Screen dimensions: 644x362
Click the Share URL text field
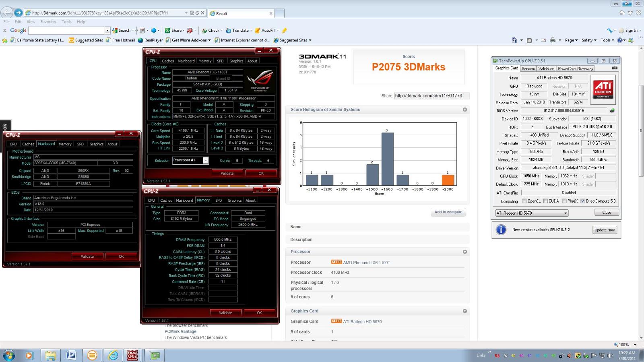tap(432, 95)
